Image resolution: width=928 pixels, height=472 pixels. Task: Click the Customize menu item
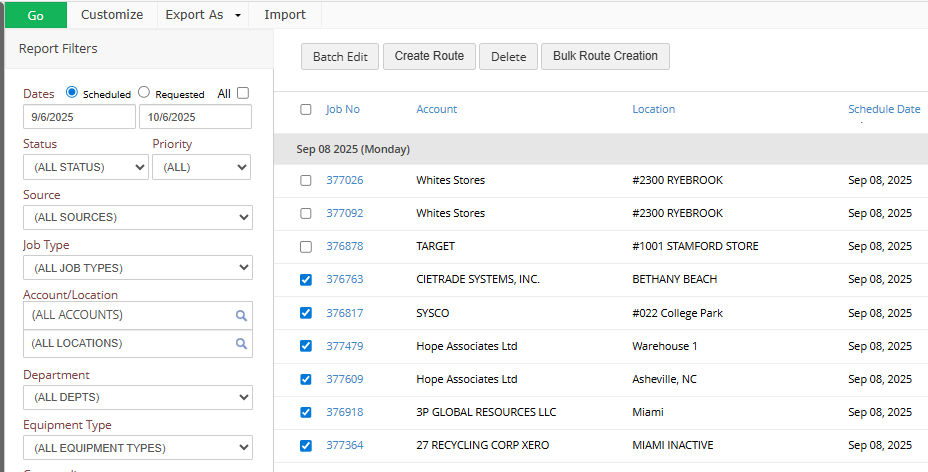tap(112, 15)
